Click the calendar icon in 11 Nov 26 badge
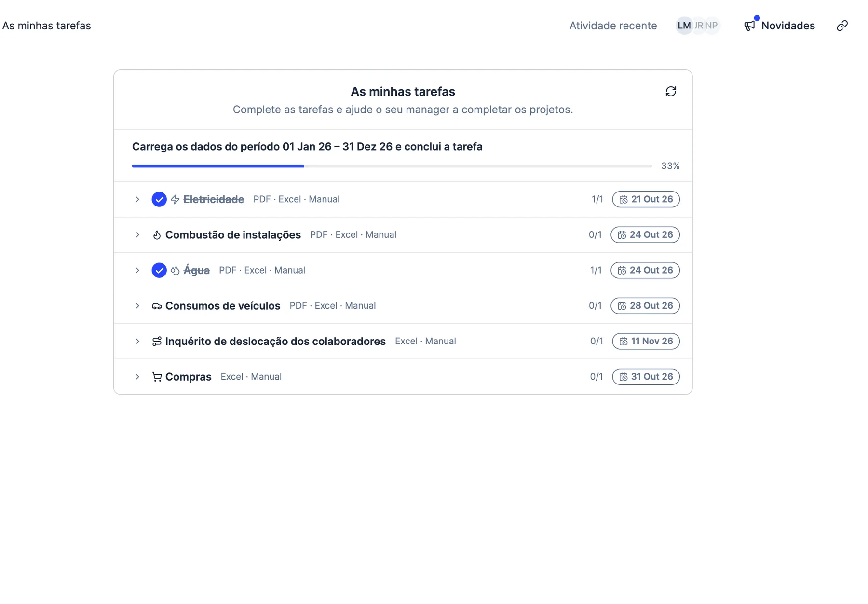The image size is (868, 604). click(624, 341)
